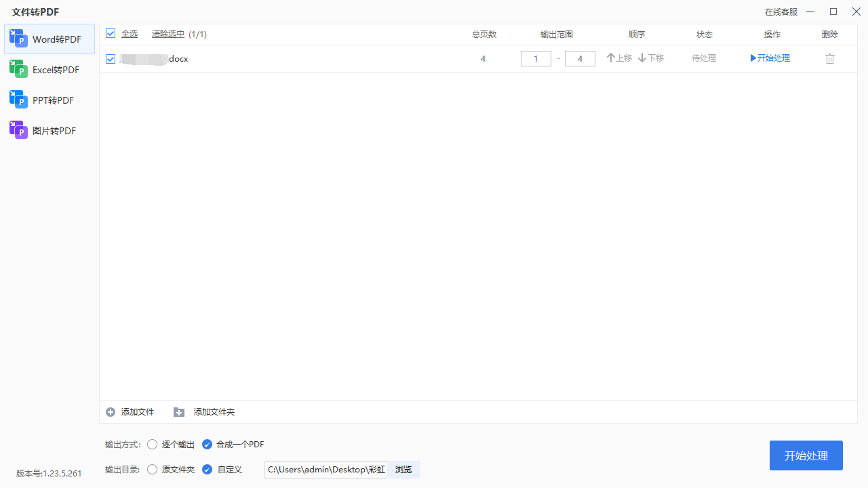Switch to Excel转PDF mode

(x=50, y=70)
